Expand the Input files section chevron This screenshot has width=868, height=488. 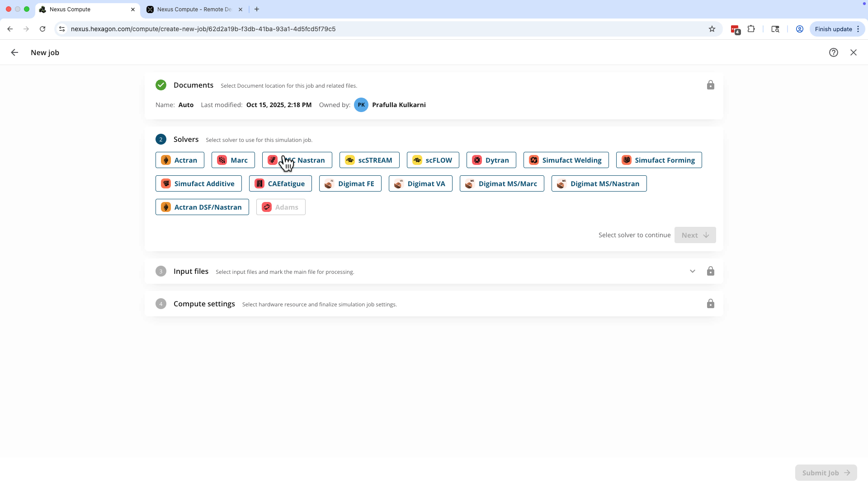693,271
